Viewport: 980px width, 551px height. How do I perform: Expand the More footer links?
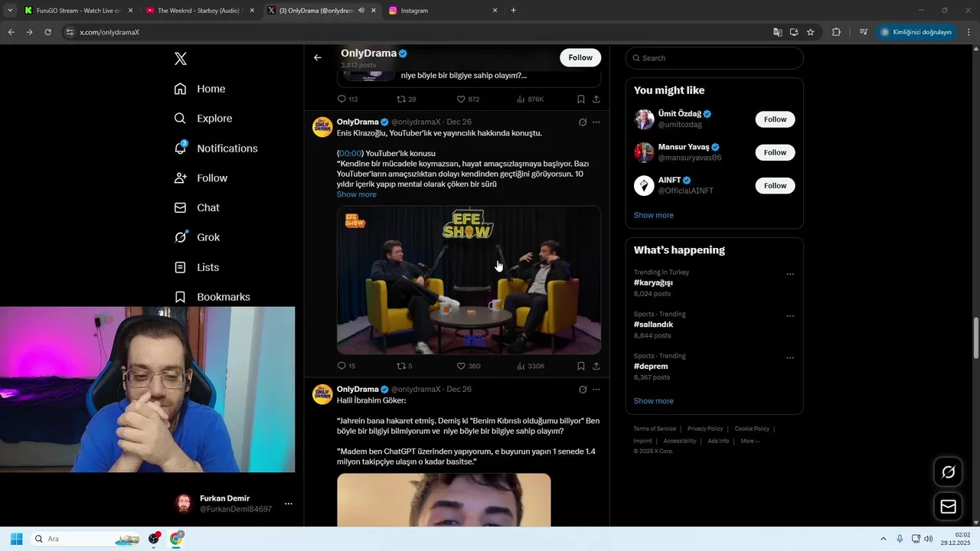point(750,441)
